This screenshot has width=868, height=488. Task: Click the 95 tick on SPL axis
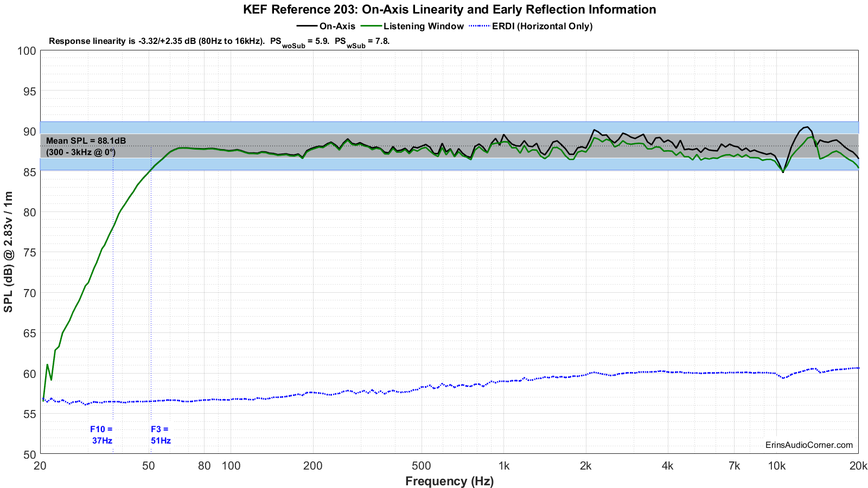click(30, 92)
